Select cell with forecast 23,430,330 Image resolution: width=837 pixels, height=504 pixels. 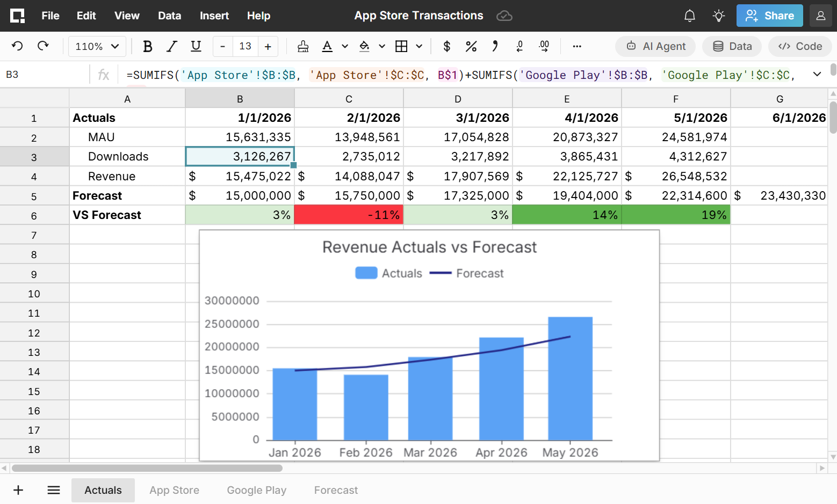tap(779, 196)
